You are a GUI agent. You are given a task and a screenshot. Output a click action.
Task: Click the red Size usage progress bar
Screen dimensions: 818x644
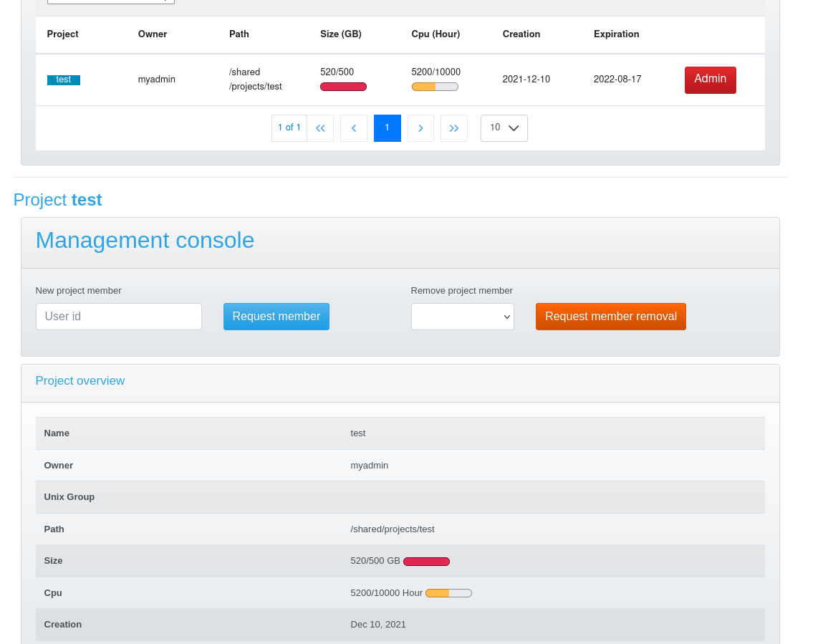(426, 561)
